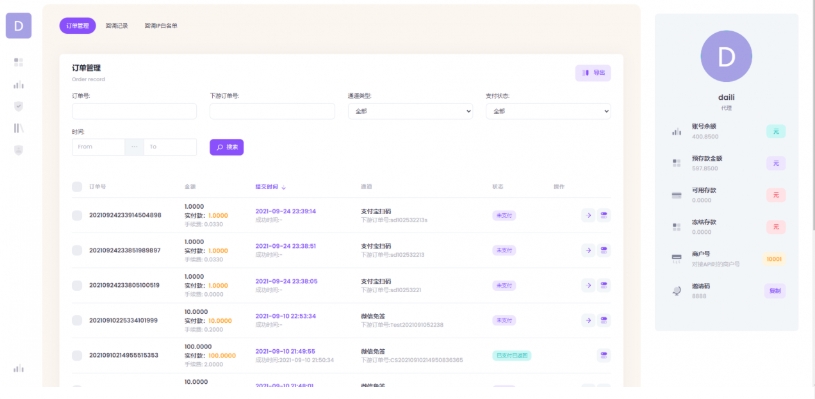Click the From date input field
Image resolution: width=815 pixels, height=399 pixels.
(x=99, y=147)
